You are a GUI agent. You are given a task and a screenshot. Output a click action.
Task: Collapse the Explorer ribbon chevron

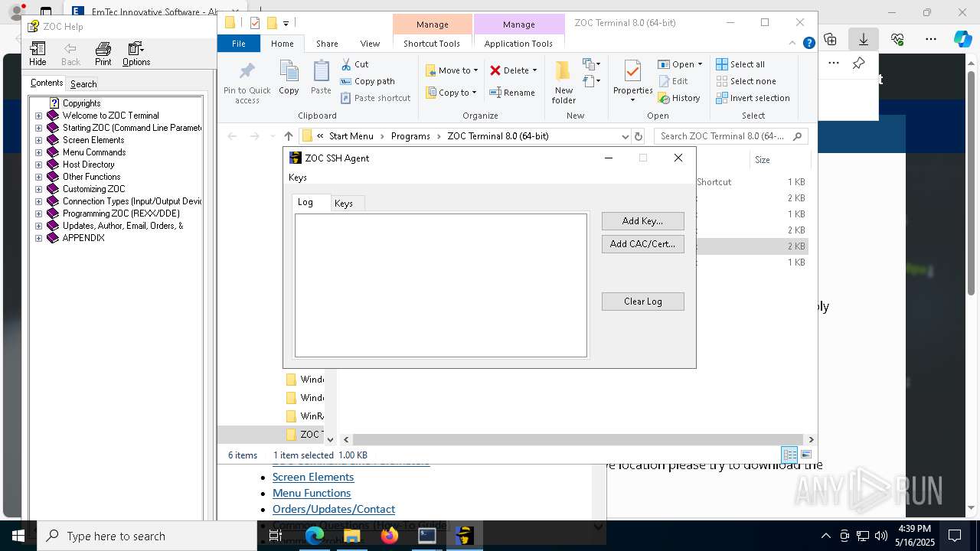(x=793, y=44)
